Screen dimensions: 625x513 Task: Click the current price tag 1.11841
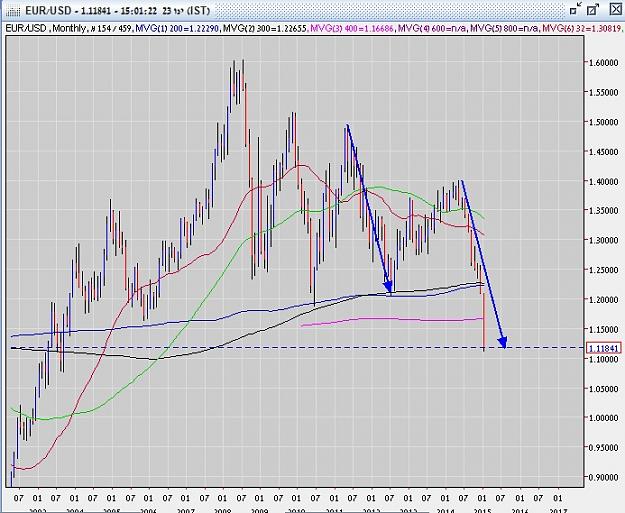603,348
